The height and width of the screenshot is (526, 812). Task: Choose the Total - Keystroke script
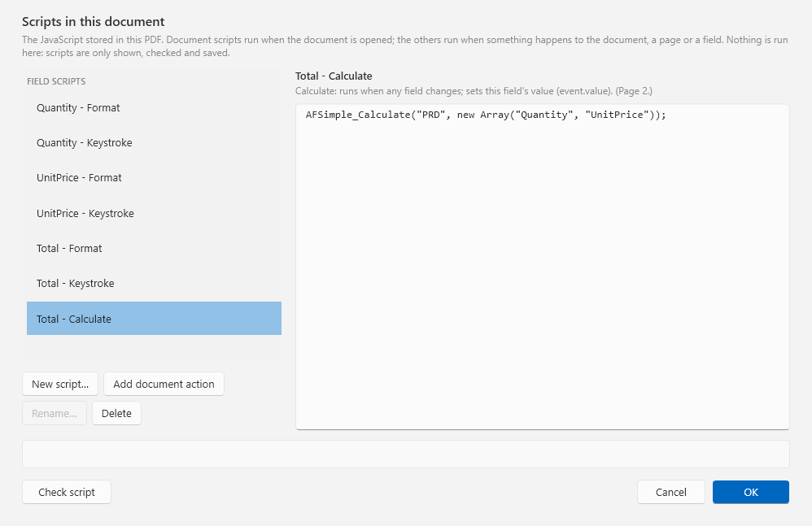click(154, 284)
